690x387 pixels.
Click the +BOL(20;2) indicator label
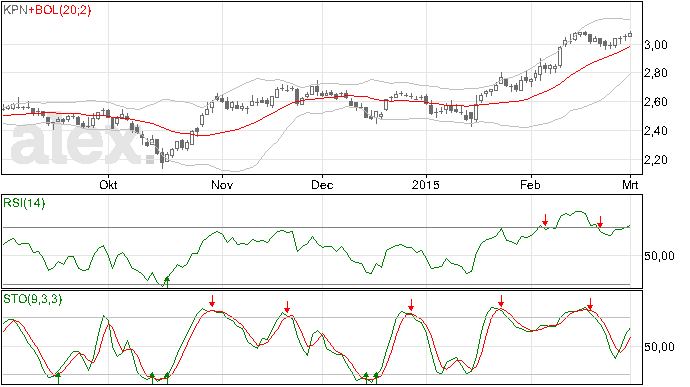click(60, 10)
